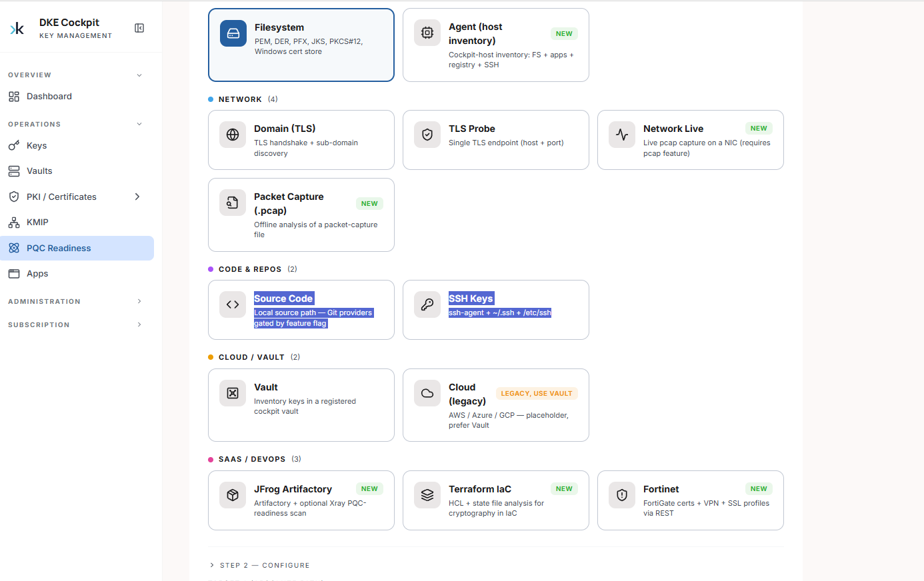Collapse the Operations section chevron
This screenshot has height=581, width=924.
(139, 124)
